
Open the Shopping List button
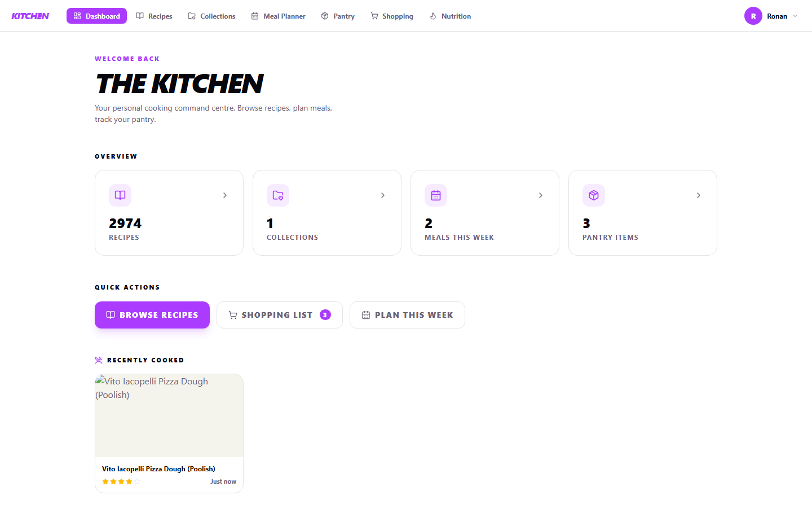280,315
